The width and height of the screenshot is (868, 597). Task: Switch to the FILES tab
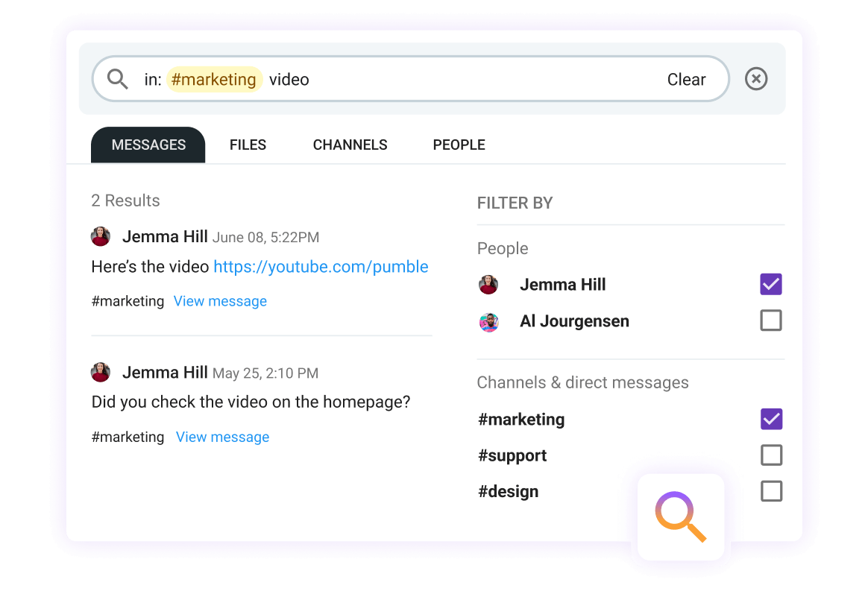(x=248, y=145)
